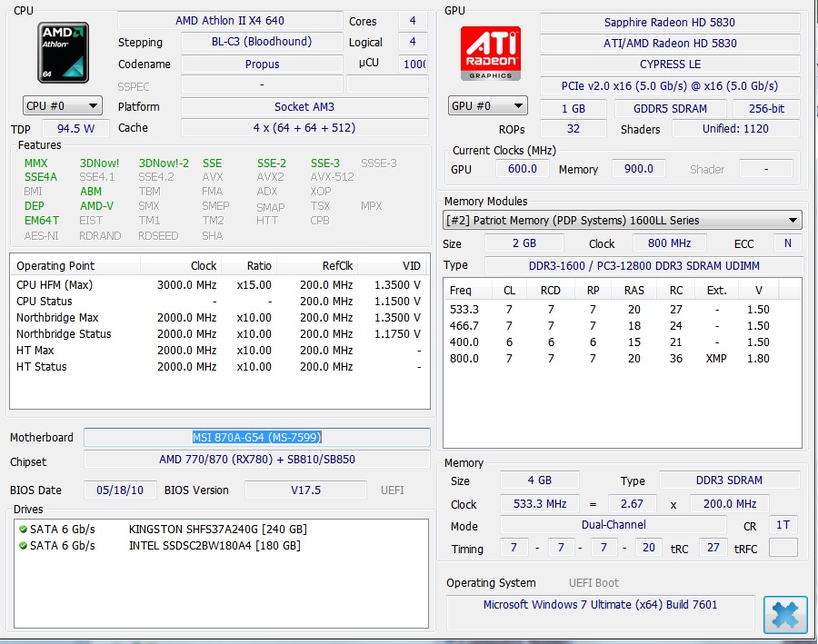This screenshot has width=818, height=644.
Task: Click the AMD Athlon II X4 640 name field
Action: 230,20
